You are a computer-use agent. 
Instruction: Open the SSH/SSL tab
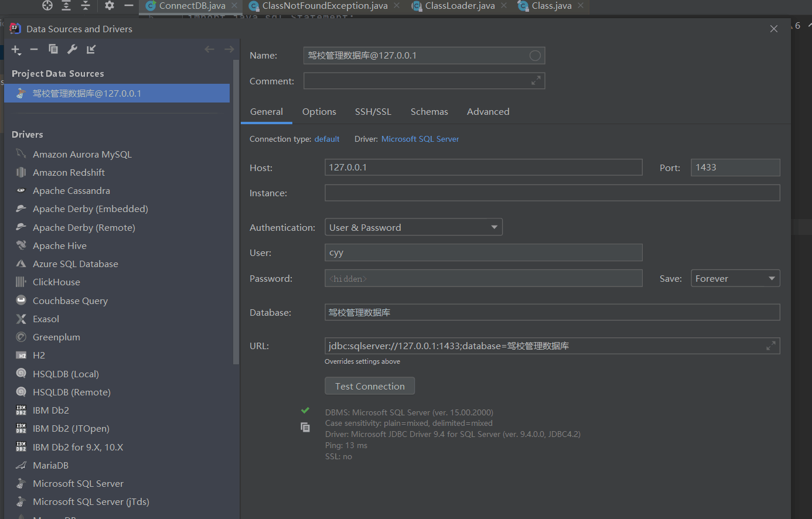[373, 111]
